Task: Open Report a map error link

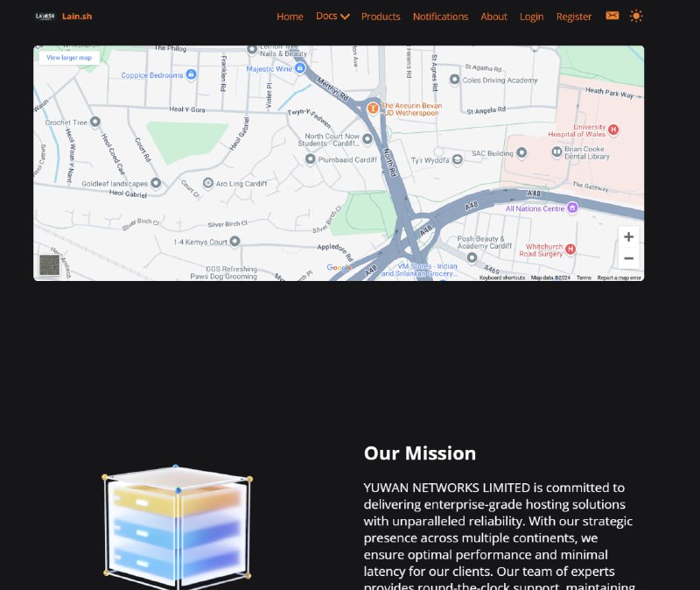Action: click(x=619, y=277)
